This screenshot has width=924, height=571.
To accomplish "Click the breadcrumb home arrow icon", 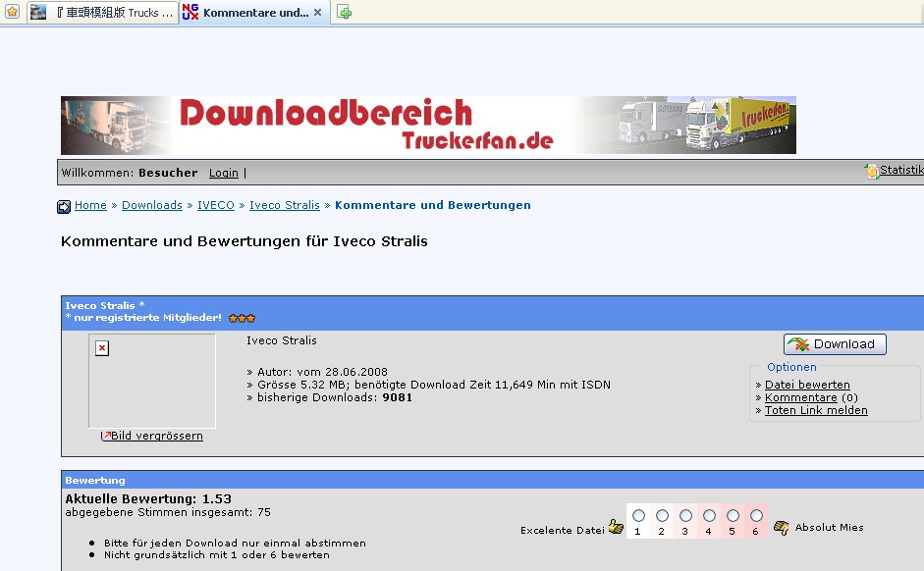I will (64, 207).
